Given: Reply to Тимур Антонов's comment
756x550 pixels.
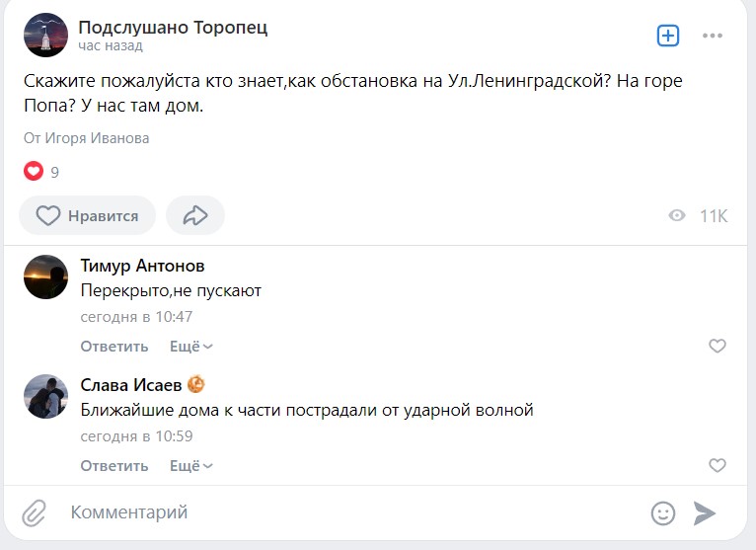Looking at the screenshot, I should 113,346.
